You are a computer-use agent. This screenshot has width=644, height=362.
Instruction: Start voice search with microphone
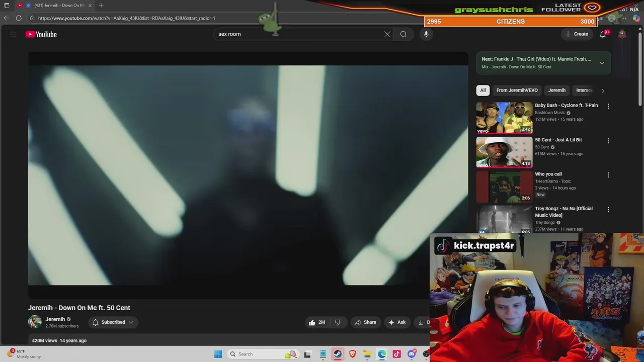point(426,34)
